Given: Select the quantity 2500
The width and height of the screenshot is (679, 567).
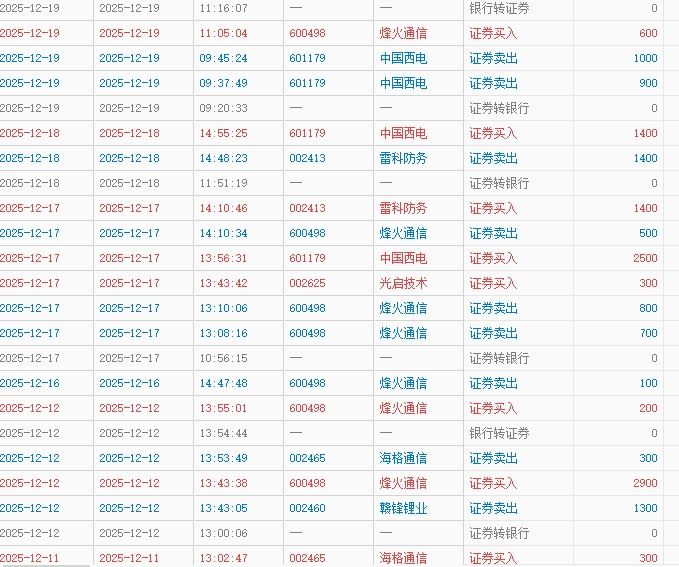Looking at the screenshot, I should point(645,259).
